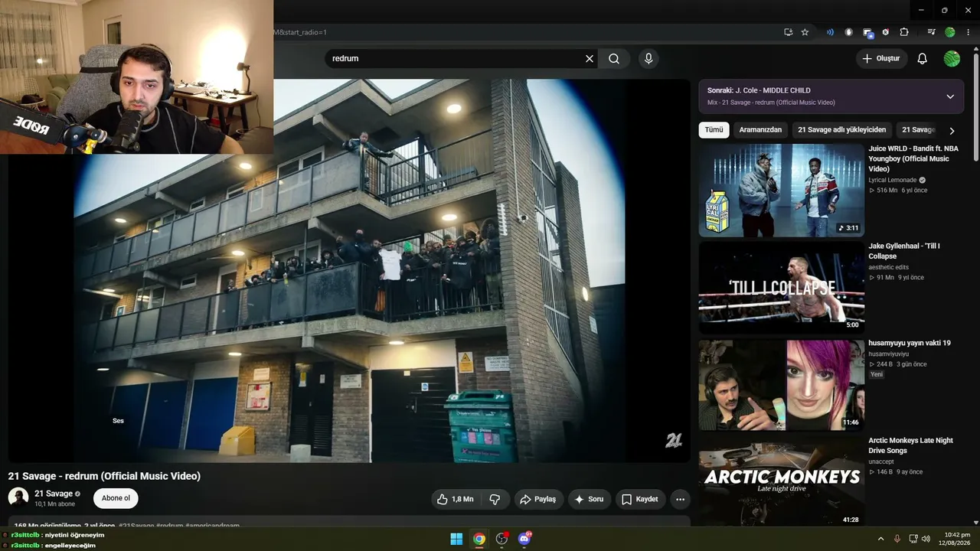The image size is (980, 551).
Task: Bookmark this page with the star icon
Action: (x=805, y=32)
